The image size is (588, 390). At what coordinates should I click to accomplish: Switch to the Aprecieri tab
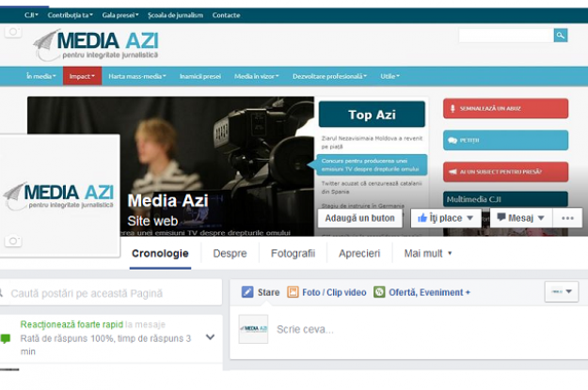pyautogui.click(x=359, y=254)
